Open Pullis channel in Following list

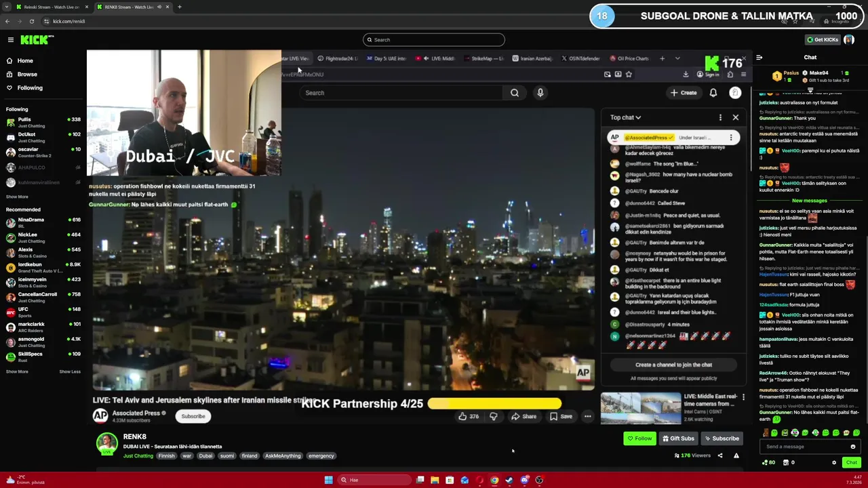click(x=43, y=123)
